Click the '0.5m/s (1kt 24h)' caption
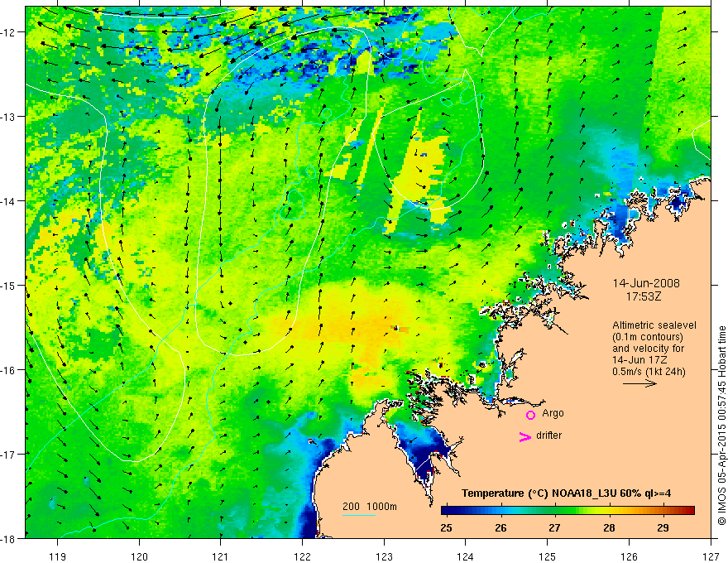The width and height of the screenshot is (728, 563). tap(649, 372)
